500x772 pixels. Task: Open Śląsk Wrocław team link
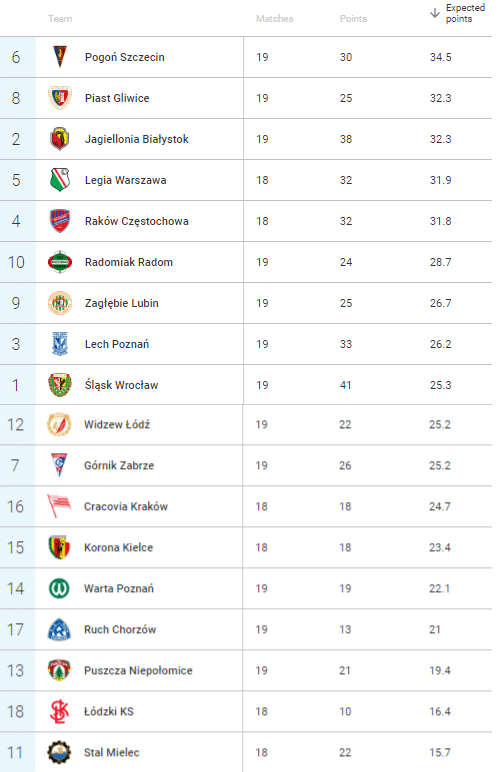122,385
